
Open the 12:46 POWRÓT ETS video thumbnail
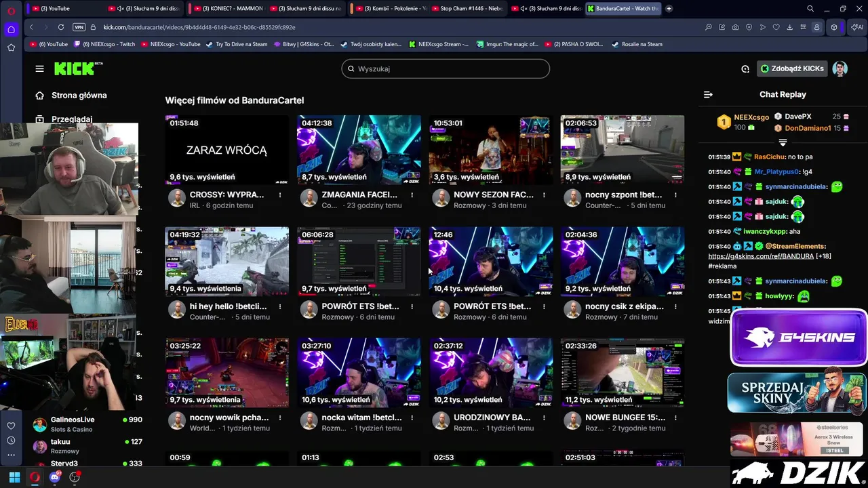(490, 261)
